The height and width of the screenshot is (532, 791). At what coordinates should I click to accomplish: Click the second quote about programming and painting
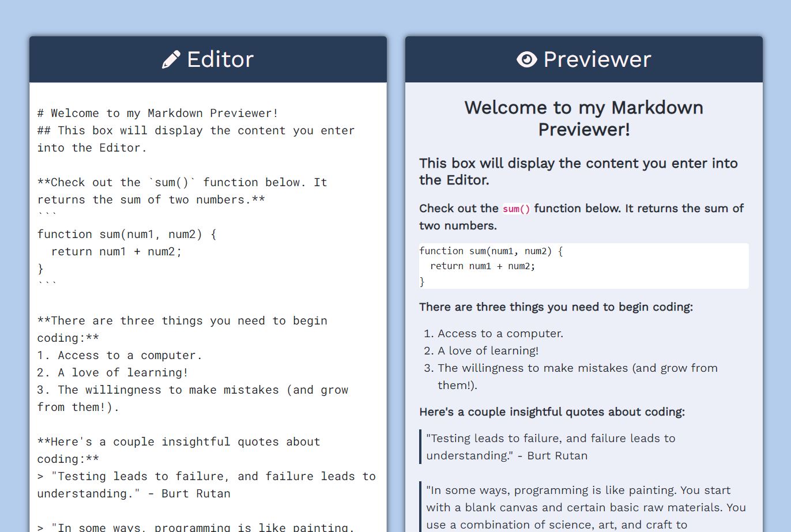point(582,507)
